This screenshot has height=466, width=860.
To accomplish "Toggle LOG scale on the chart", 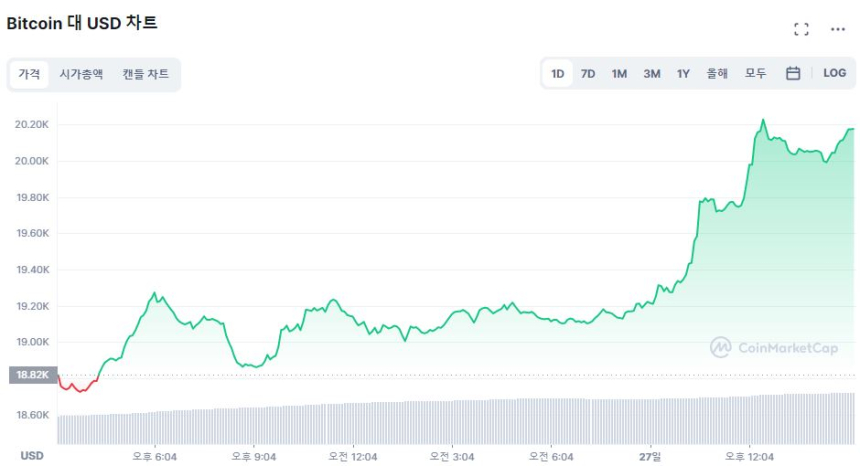I will pyautogui.click(x=834, y=73).
